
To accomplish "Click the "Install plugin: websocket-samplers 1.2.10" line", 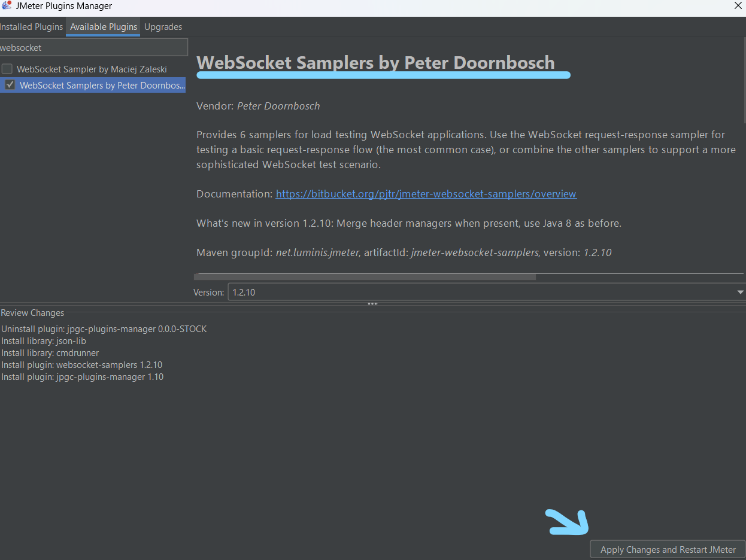I will tap(82, 365).
